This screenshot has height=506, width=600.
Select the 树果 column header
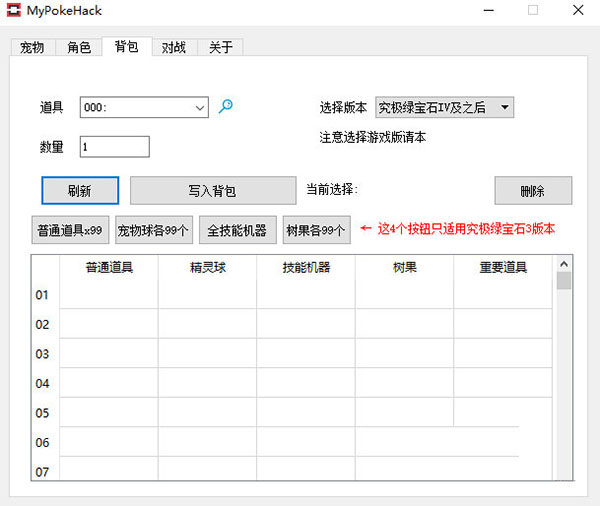(404, 267)
